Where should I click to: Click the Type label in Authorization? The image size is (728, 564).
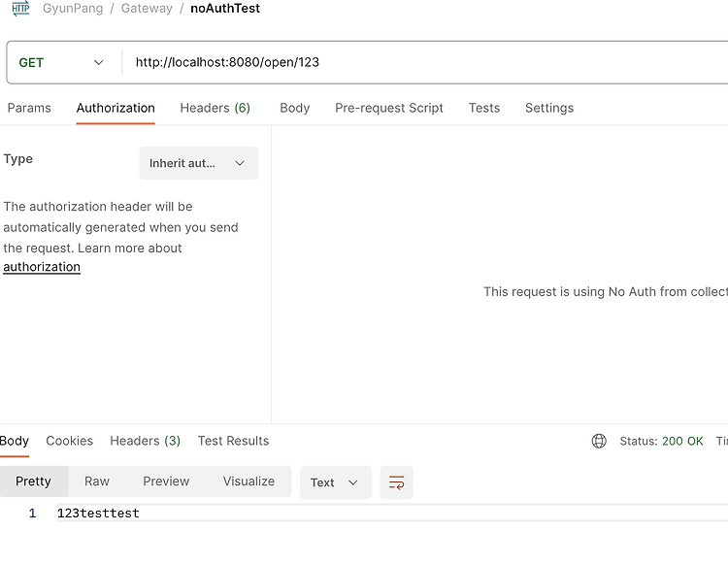pyautogui.click(x=18, y=159)
